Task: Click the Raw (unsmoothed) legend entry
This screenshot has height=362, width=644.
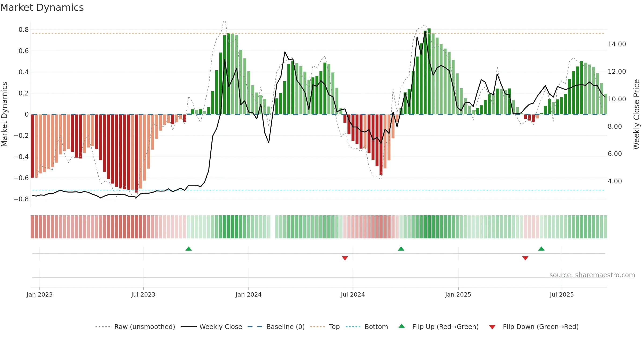Action: [135, 327]
